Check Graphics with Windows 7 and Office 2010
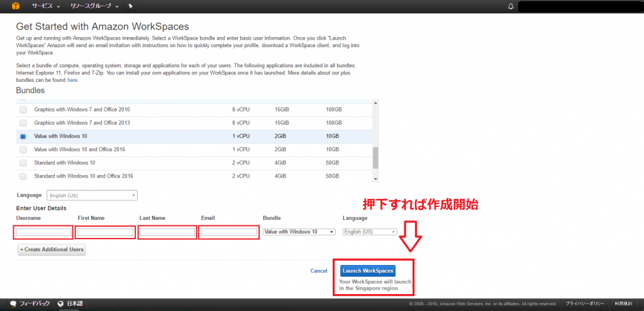This screenshot has height=311, width=644. pos(23,110)
